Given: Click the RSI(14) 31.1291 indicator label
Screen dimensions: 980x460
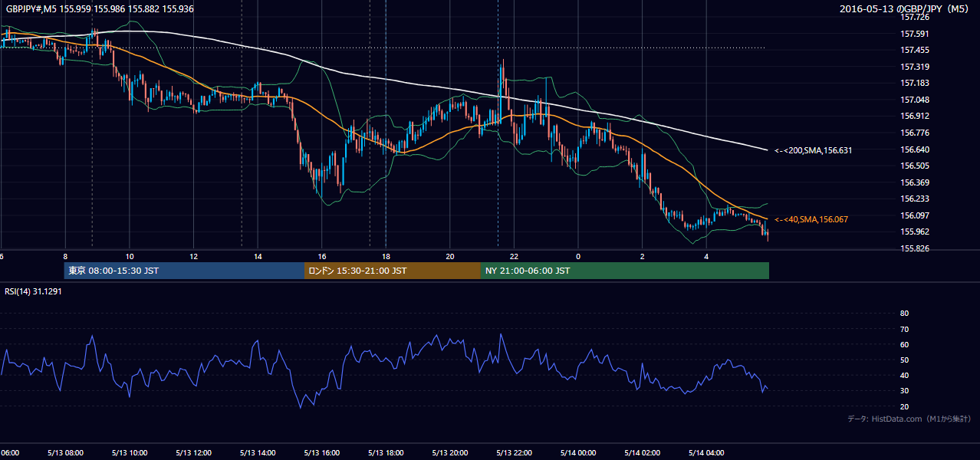Looking at the screenshot, I should tap(33, 291).
